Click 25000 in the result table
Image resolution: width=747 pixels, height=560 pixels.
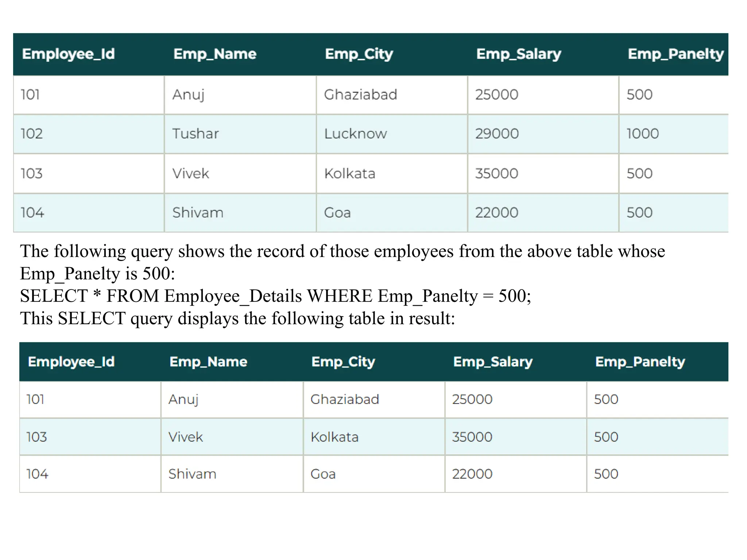tap(472, 399)
